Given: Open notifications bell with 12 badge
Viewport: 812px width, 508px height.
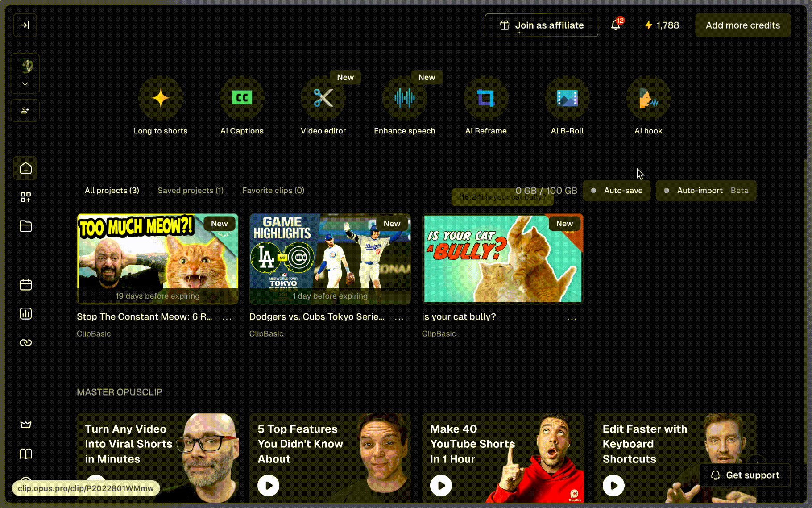Looking at the screenshot, I should [x=616, y=25].
